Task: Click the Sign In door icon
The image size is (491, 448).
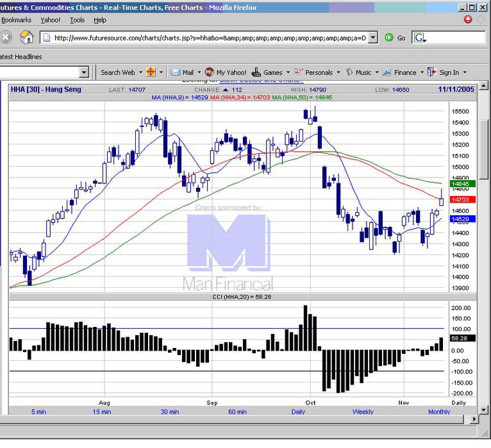Action: tap(432, 72)
